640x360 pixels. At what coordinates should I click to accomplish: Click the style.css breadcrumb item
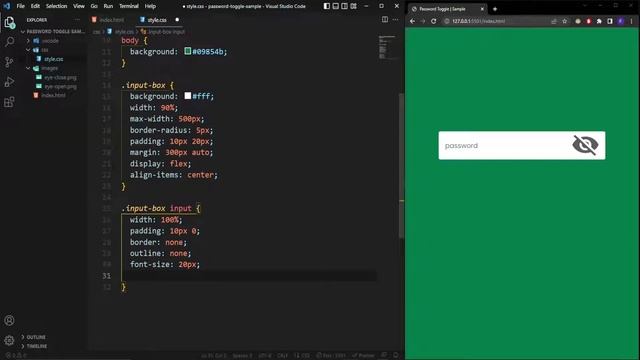tap(121, 31)
